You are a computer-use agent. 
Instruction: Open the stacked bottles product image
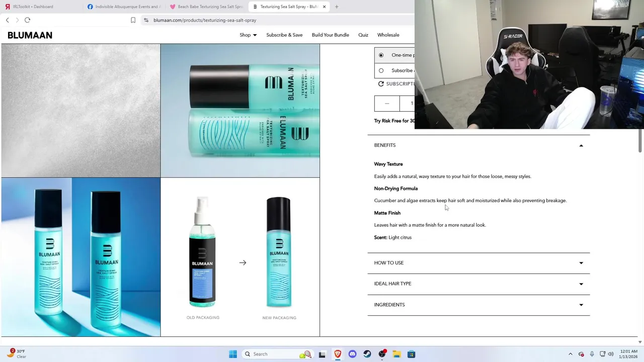tap(240, 111)
